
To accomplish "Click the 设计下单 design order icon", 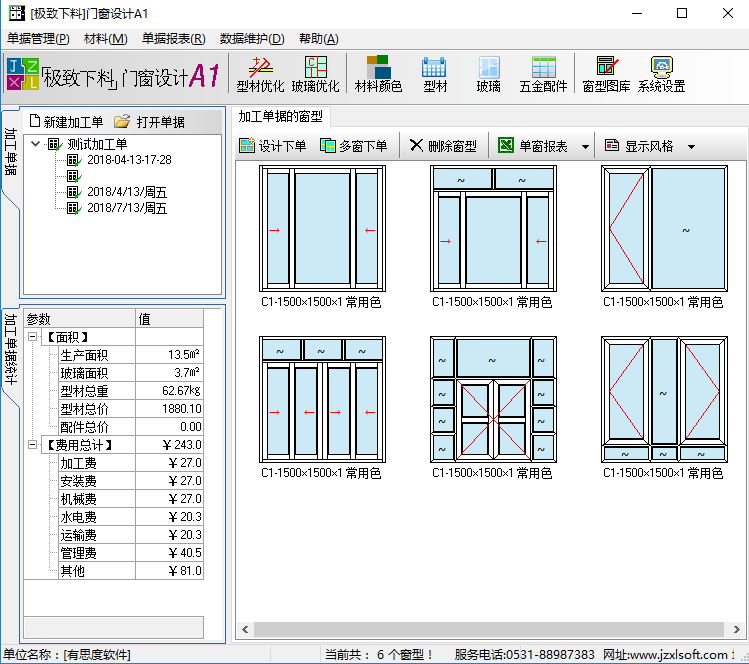I will [247, 146].
